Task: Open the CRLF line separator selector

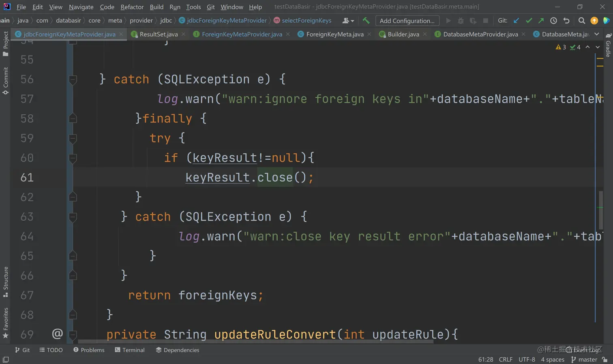Action: [x=506, y=360]
